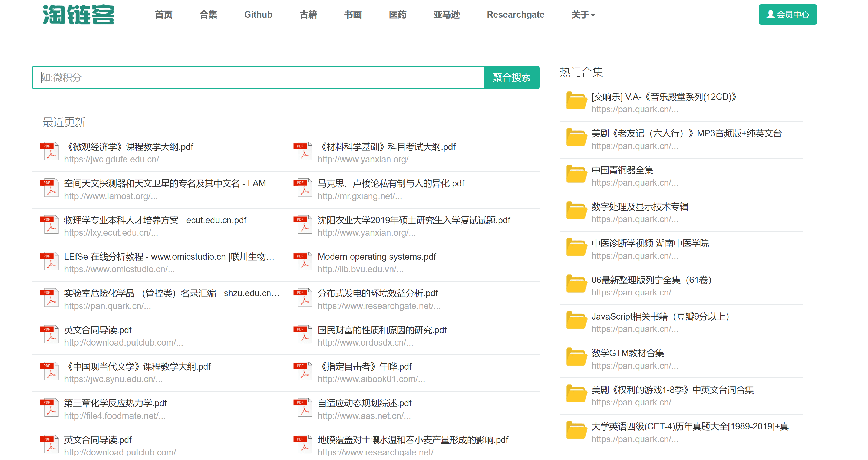
Task: Go to the 古籍 nav section
Action: [308, 15]
